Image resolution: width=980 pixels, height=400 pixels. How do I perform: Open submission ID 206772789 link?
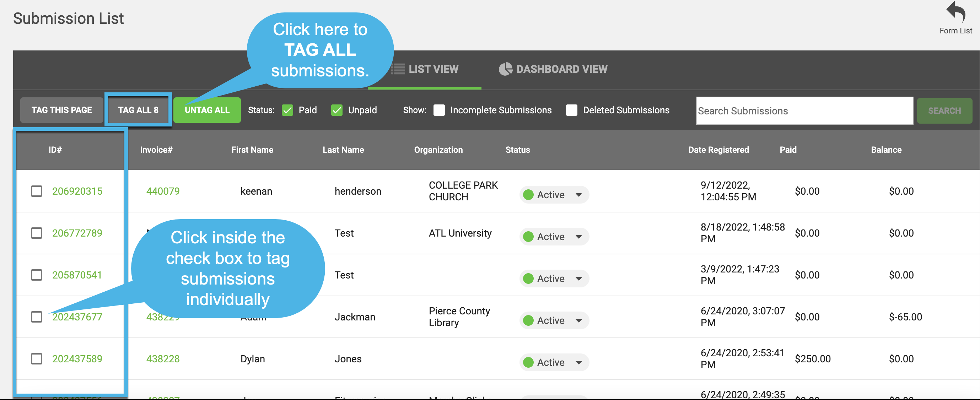pyautogui.click(x=77, y=233)
